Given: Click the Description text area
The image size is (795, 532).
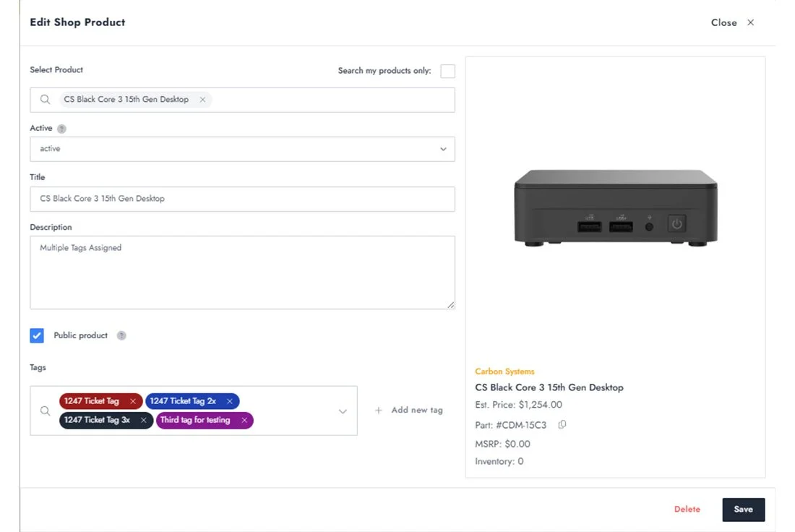Looking at the screenshot, I should click(242, 273).
